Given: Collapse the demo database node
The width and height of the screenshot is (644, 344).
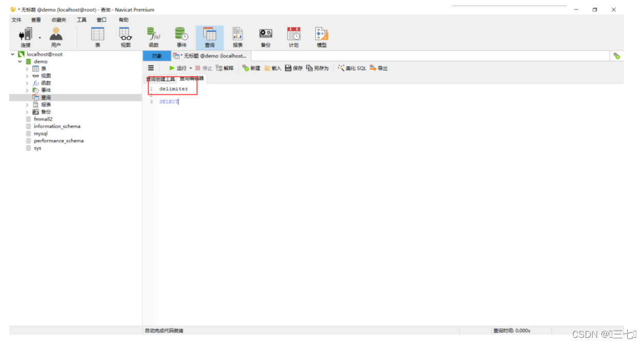Looking at the screenshot, I should coord(20,61).
